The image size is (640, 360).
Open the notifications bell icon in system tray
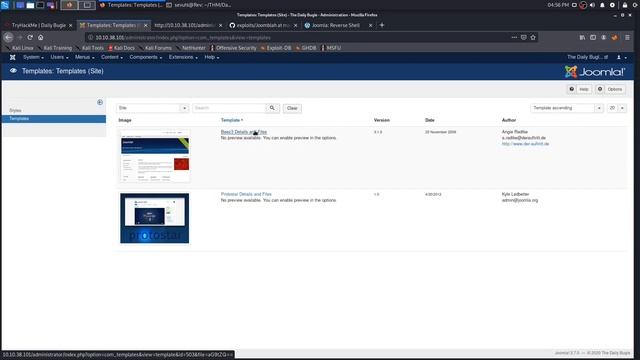click(602, 5)
